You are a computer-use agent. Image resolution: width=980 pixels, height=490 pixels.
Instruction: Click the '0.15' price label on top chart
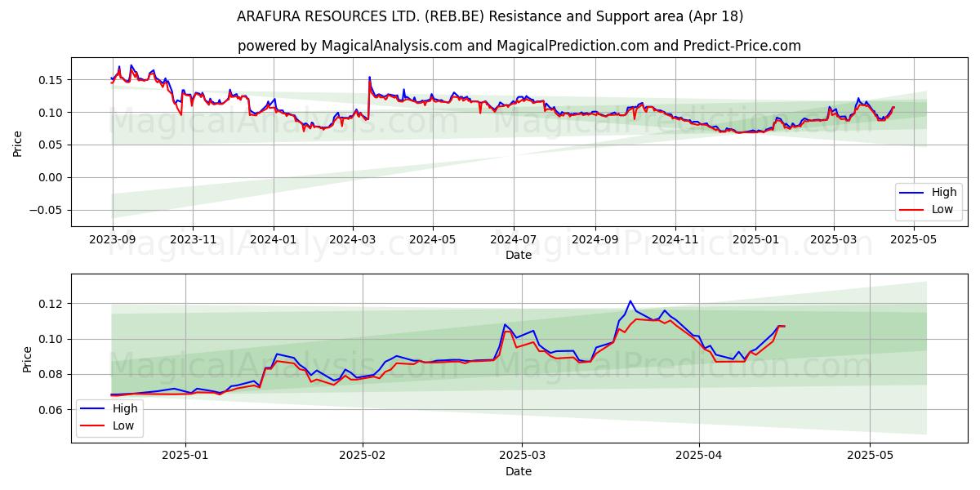[52, 80]
